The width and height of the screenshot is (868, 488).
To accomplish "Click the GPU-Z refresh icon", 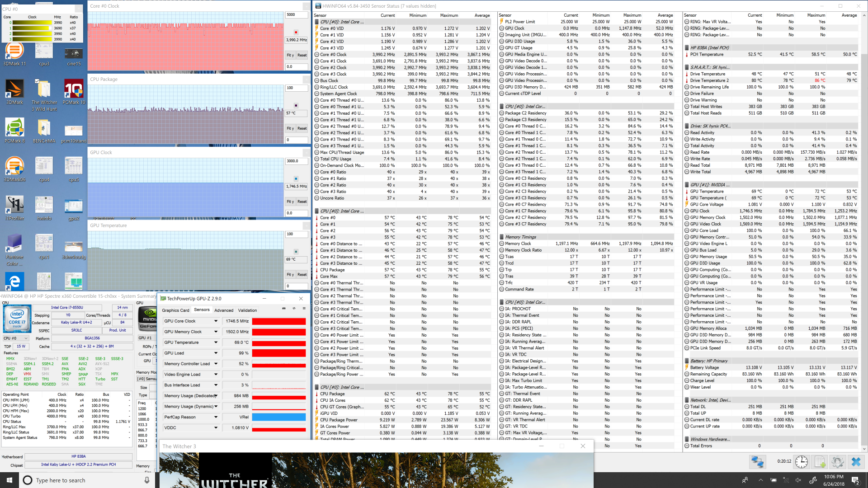I will (x=294, y=309).
